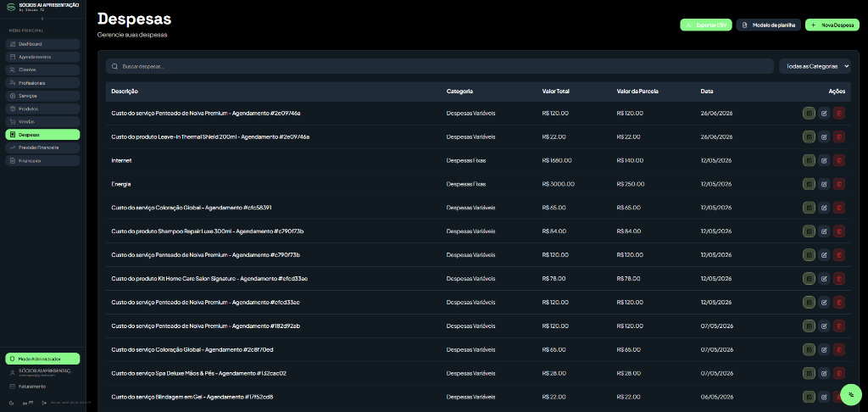Delete Coloração Global expense #2c8f70ed
Viewport: 868px width, 412px height.
click(839, 349)
